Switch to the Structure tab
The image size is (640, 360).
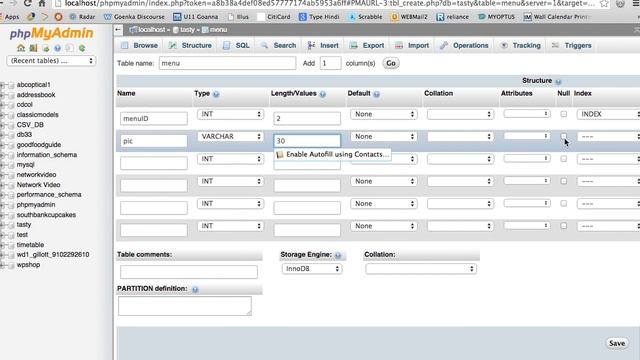pos(191,45)
